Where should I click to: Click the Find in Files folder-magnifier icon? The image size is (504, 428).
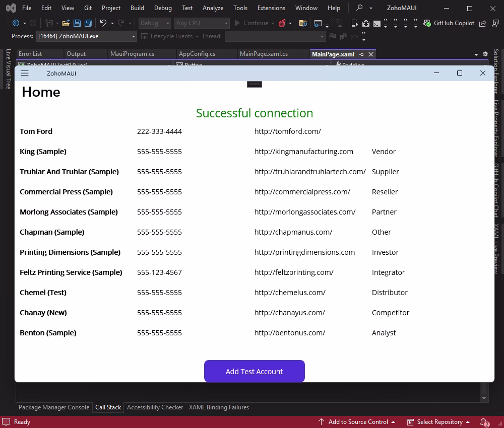tap(303, 23)
